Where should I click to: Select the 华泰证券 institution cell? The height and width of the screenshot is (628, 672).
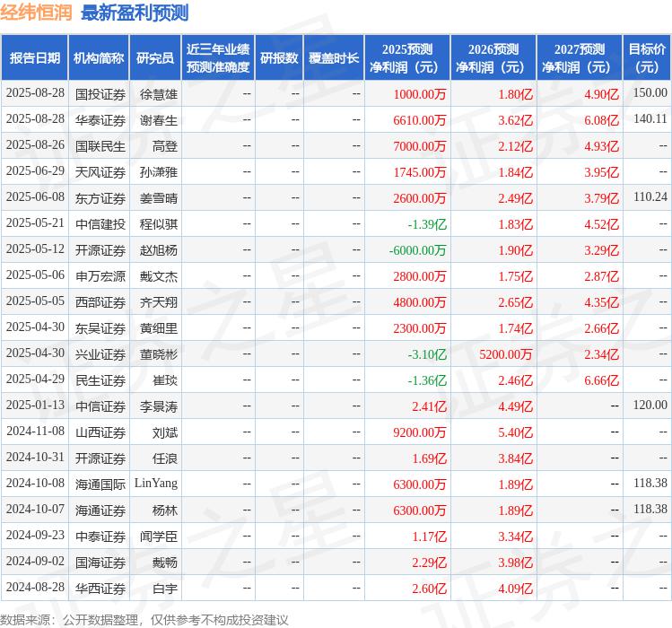[x=100, y=120]
